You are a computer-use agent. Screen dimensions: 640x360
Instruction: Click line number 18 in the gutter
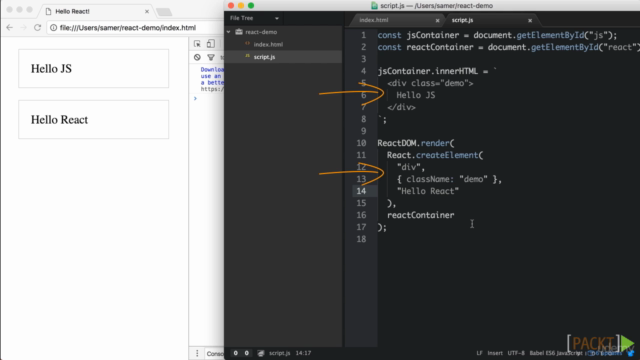point(361,239)
